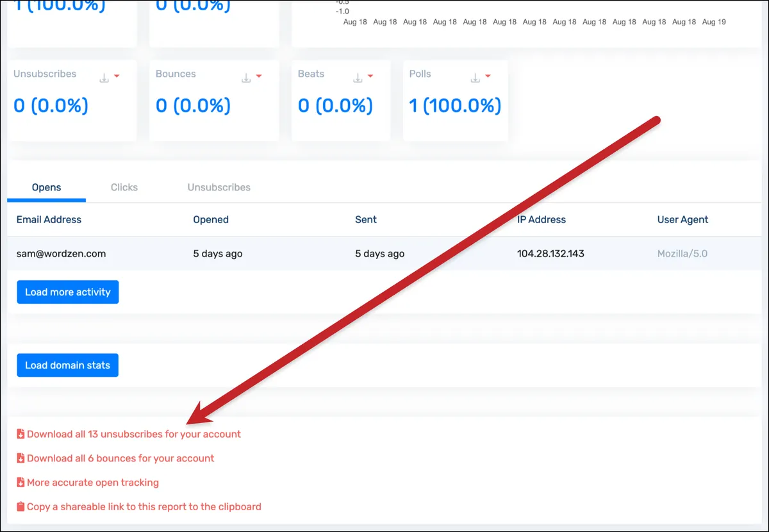
Task: Click the Beats 0 (0.0%) value
Action: 335,105
